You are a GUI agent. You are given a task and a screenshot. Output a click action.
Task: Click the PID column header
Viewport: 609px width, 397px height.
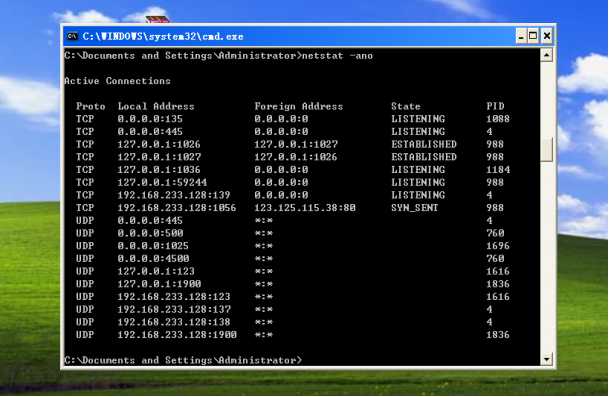(x=495, y=106)
